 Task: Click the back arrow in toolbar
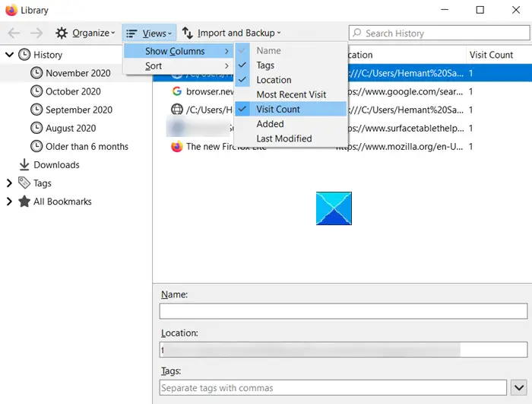point(14,33)
